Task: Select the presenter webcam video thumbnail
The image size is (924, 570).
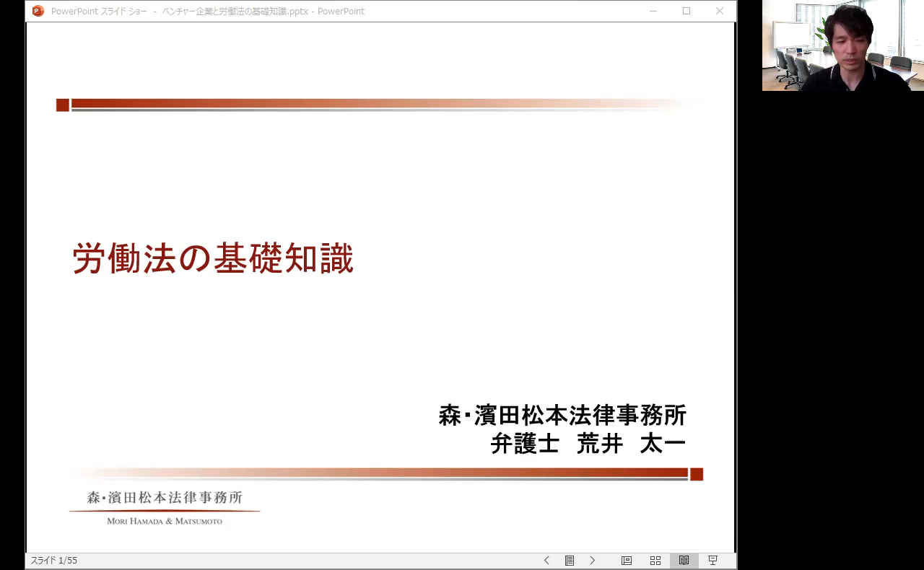Action: [x=842, y=45]
